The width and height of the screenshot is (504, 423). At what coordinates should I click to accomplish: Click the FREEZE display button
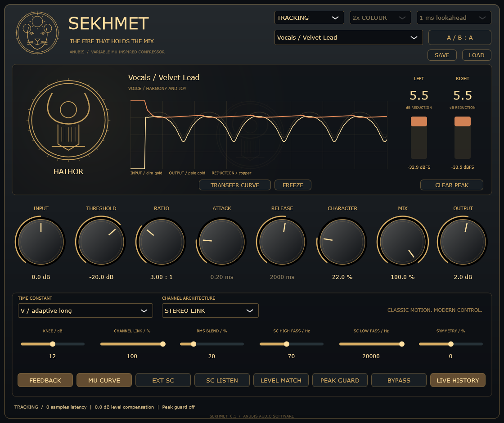tap(293, 185)
